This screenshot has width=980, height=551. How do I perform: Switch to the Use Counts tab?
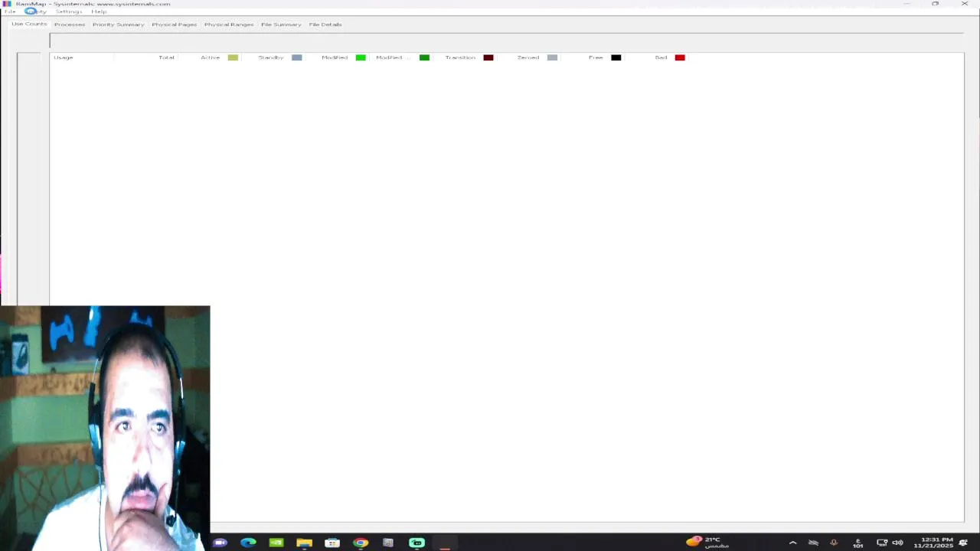(x=29, y=24)
